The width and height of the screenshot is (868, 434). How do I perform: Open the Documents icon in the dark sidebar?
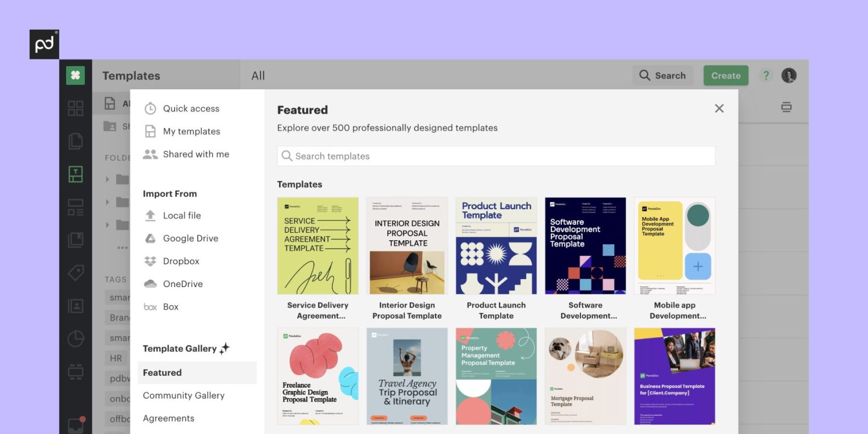coord(76,141)
